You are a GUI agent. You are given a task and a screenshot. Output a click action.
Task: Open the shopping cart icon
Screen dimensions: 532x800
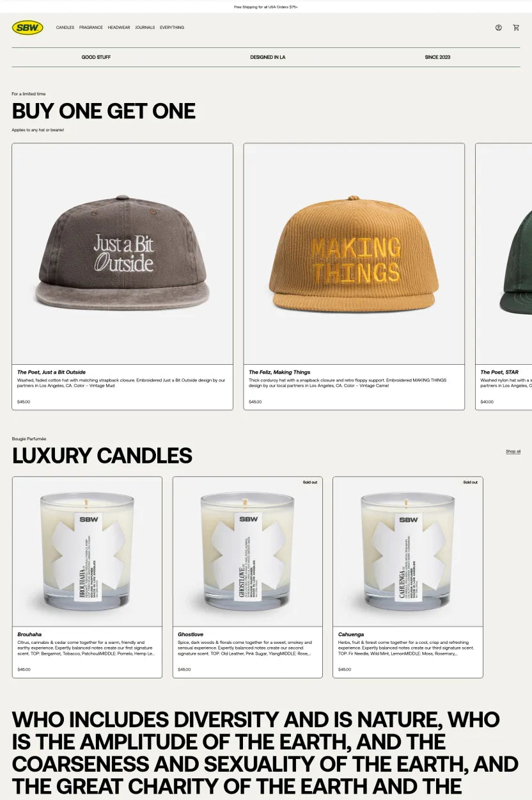(516, 28)
